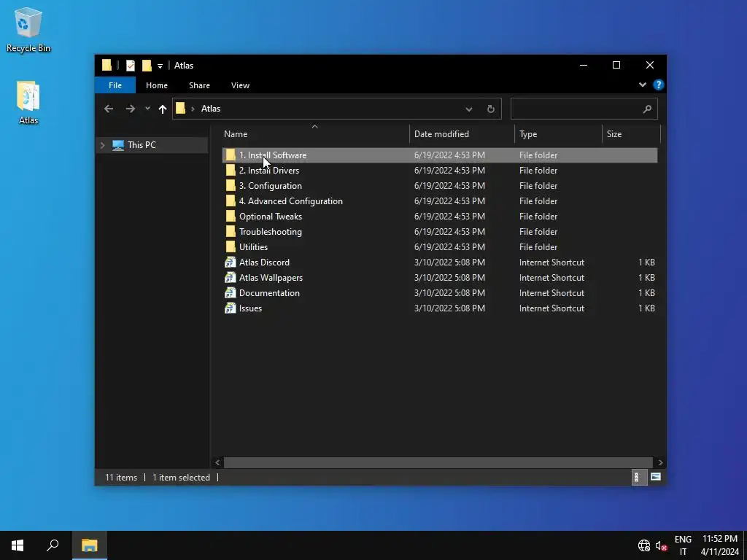Image resolution: width=747 pixels, height=560 pixels.
Task: Click the Type cell for Atlas Discord
Action: pyautogui.click(x=551, y=262)
